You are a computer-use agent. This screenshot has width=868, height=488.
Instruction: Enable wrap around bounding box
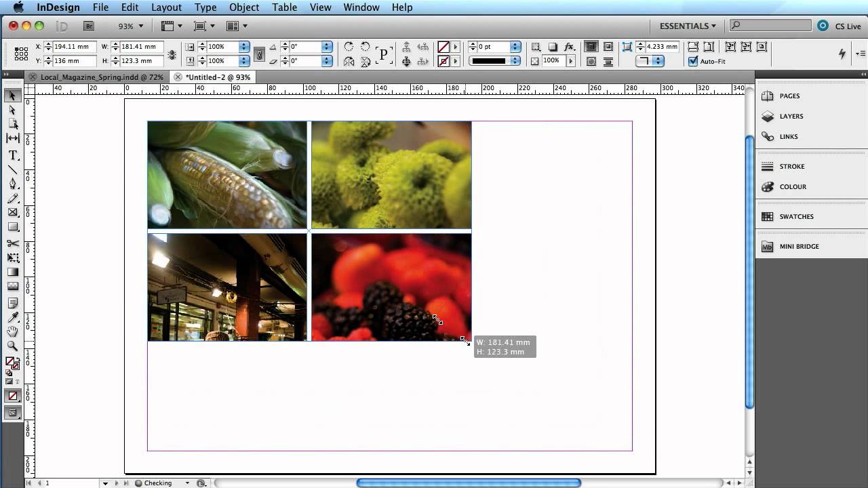pyautogui.click(x=608, y=47)
